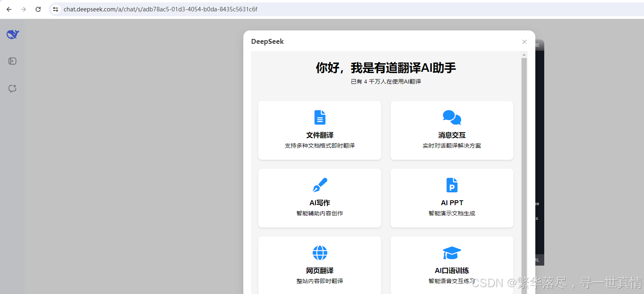This screenshot has width=644, height=294.
Task: Go back using browser back arrow
Action: (9, 9)
